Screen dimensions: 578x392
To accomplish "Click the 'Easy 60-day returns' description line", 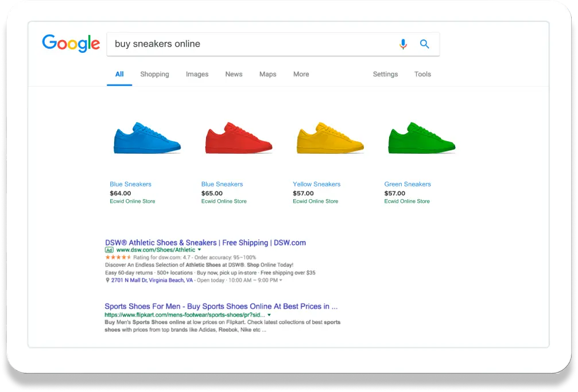I will [210, 273].
